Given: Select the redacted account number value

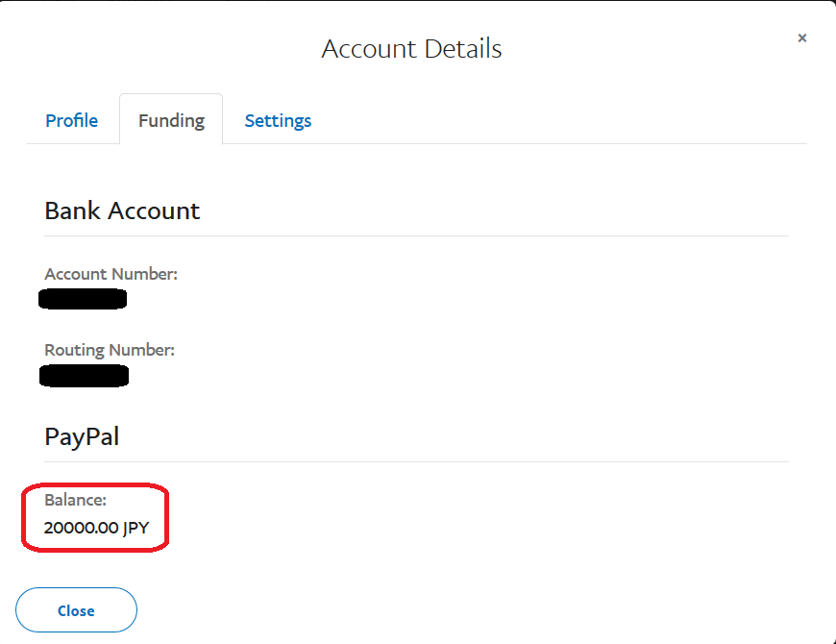Looking at the screenshot, I should tap(83, 299).
